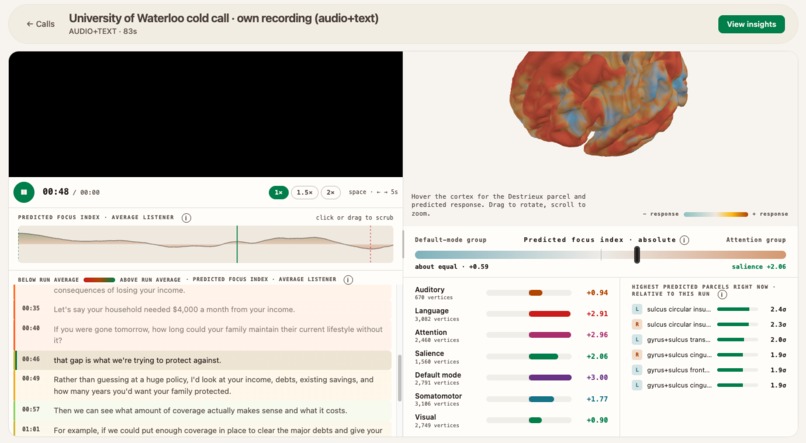
Task: Click L badge of gyrus+sulcus front parcel
Action: [x=637, y=370]
